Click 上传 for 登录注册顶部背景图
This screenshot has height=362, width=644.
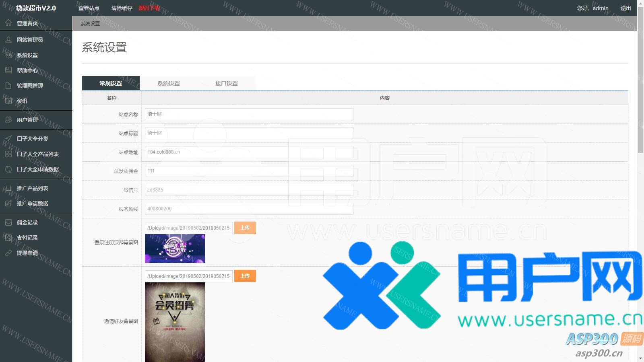click(245, 228)
